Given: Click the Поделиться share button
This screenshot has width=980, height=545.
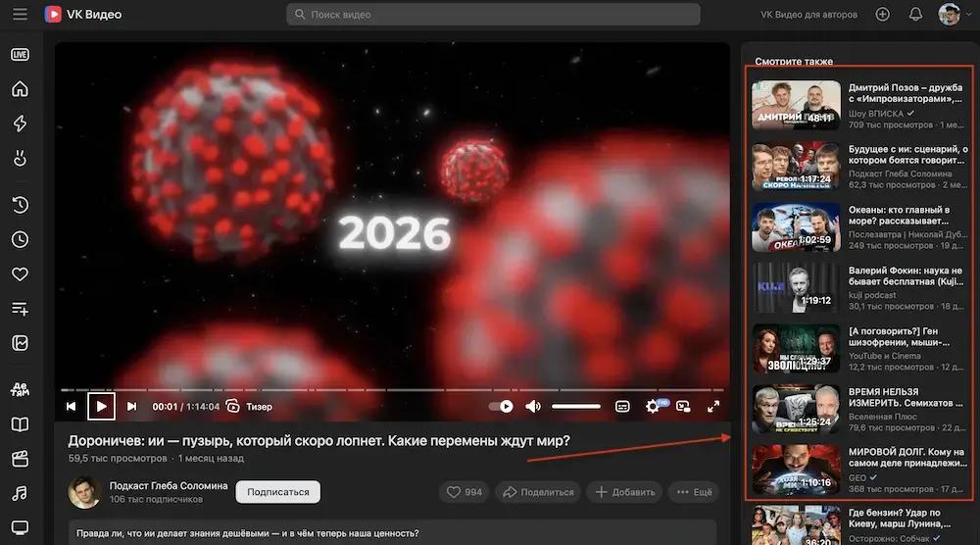Looking at the screenshot, I should tap(538, 492).
